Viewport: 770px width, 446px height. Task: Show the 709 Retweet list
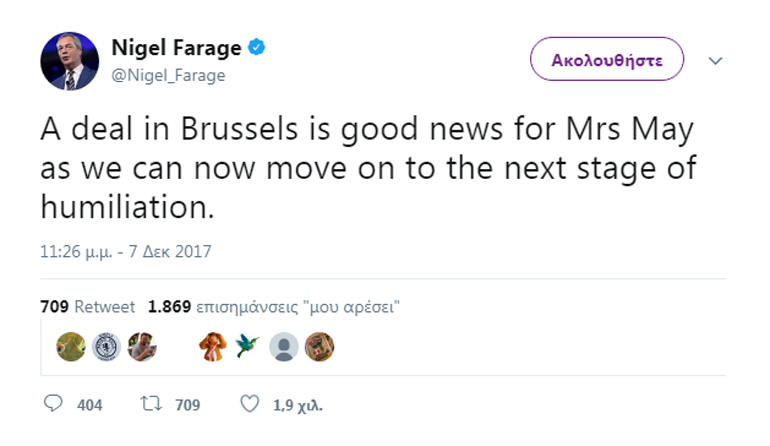87,307
